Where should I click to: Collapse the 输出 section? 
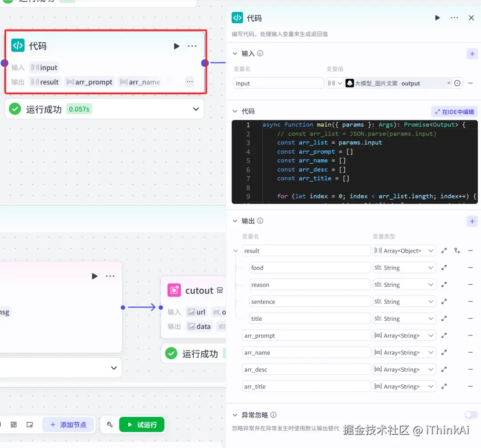click(x=235, y=221)
